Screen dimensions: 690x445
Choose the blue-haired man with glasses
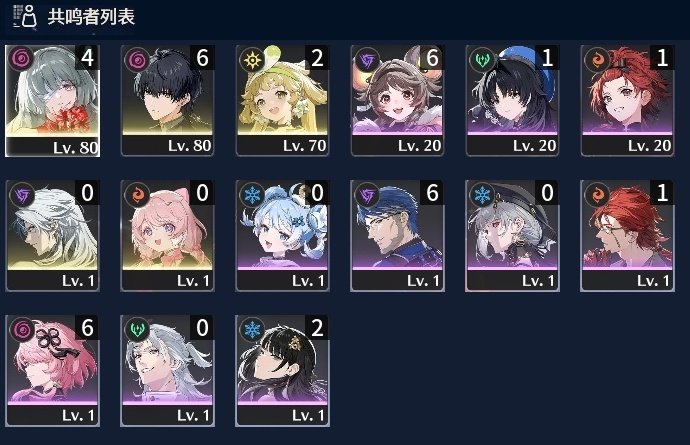397,236
